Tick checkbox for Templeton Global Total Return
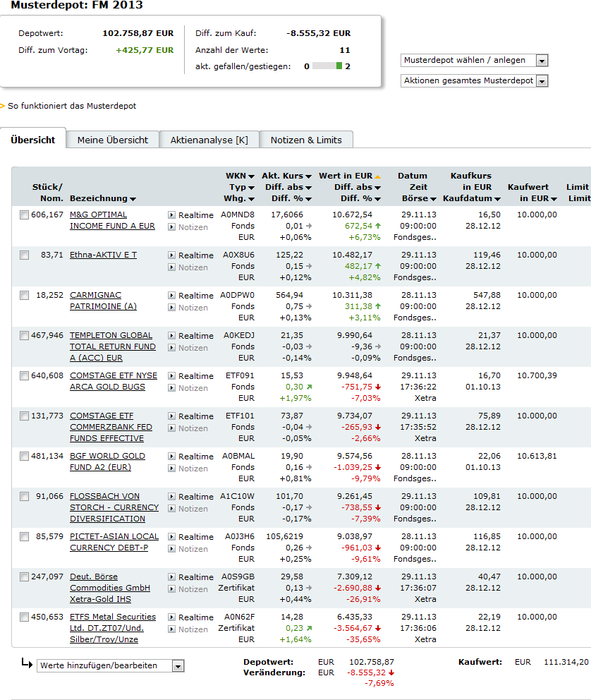 click(x=24, y=336)
